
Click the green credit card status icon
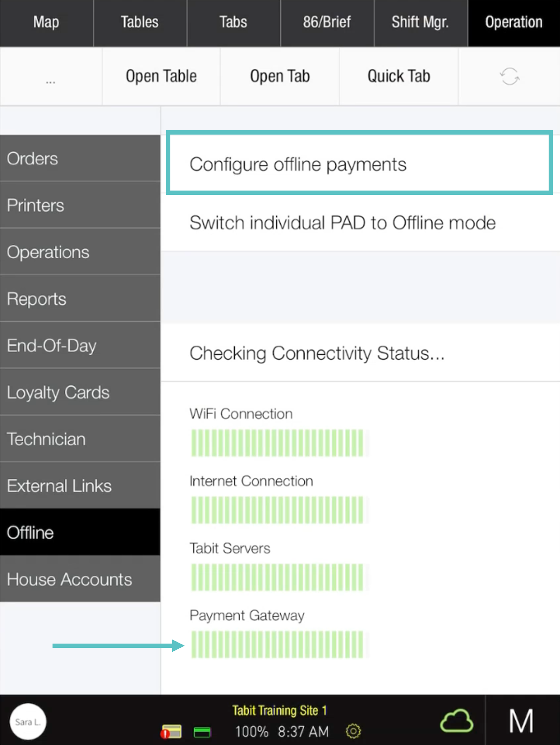(202, 732)
